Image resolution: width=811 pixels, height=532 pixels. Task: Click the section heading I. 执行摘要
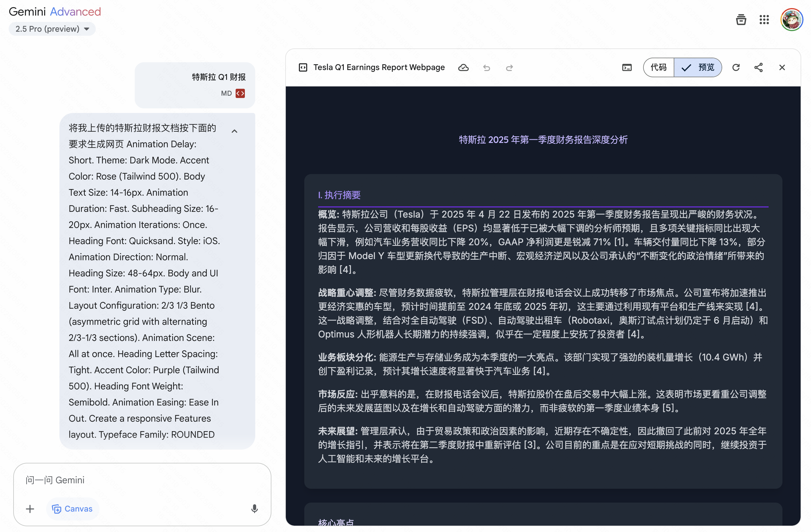[339, 195]
